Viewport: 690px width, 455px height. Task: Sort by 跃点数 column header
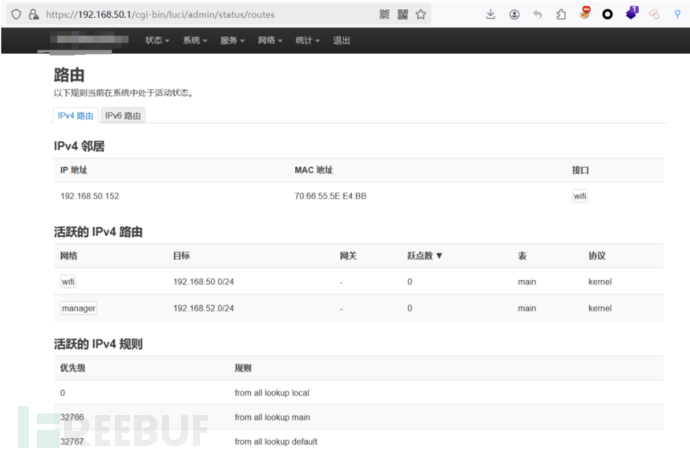425,256
